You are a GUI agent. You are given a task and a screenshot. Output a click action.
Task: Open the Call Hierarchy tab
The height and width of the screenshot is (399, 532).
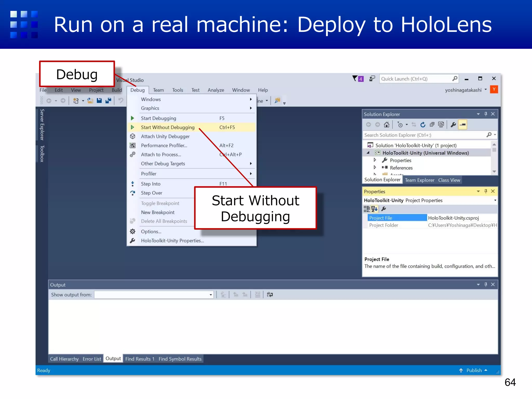click(64, 359)
